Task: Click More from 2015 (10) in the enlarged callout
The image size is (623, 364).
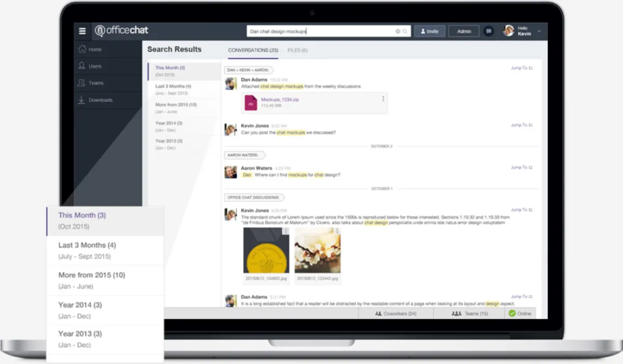Action: tap(105, 280)
